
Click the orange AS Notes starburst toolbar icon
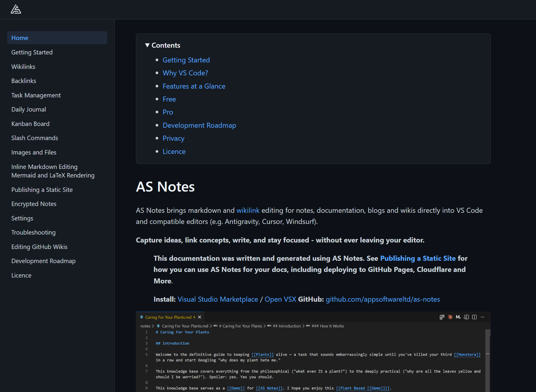(450, 317)
